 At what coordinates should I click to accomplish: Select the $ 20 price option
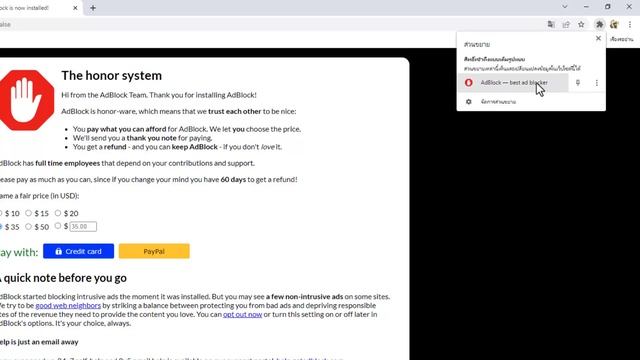click(58, 213)
